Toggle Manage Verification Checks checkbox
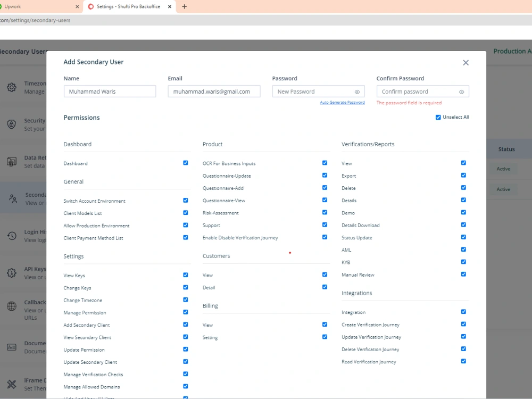 click(x=186, y=374)
